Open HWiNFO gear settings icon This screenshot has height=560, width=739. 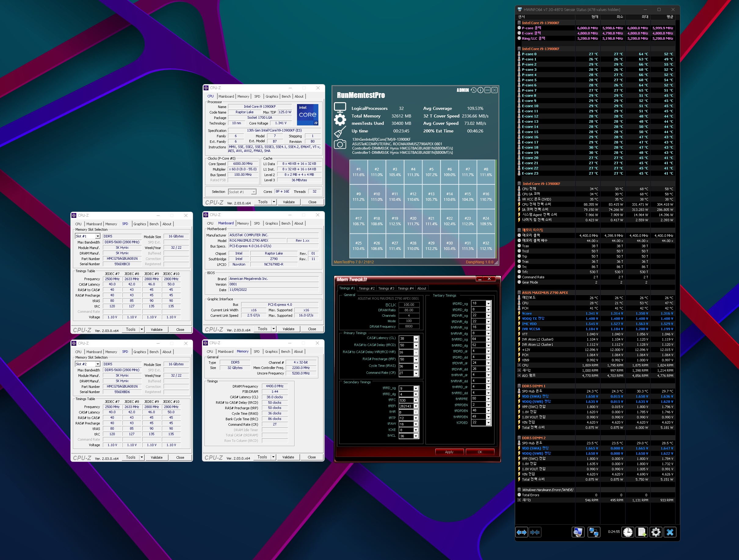pyautogui.click(x=656, y=532)
